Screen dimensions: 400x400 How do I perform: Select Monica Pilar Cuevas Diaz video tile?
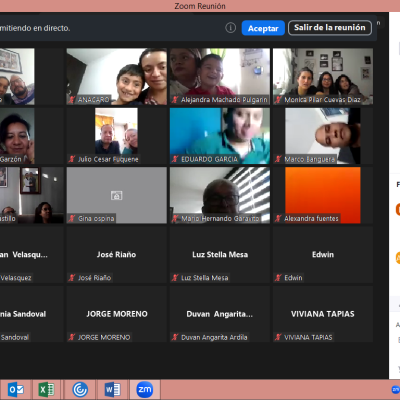[x=323, y=76]
